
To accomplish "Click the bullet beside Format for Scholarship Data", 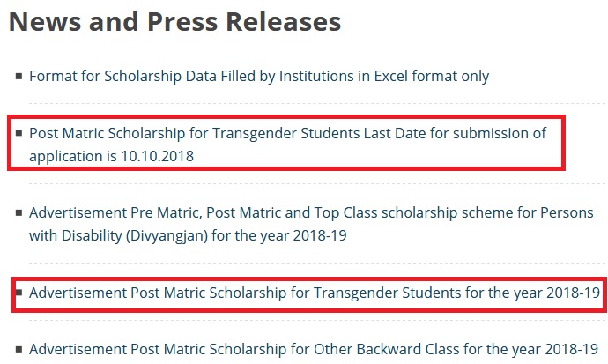I will pyautogui.click(x=19, y=76).
